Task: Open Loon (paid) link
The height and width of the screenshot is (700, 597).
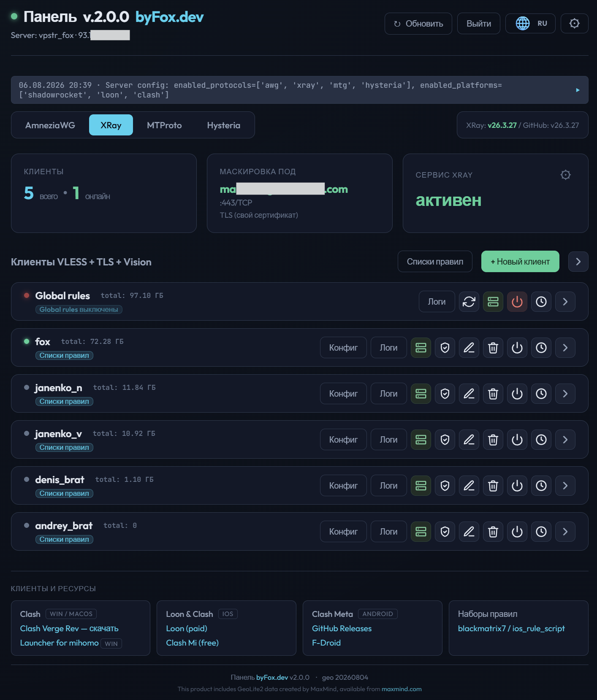Action: tap(187, 628)
